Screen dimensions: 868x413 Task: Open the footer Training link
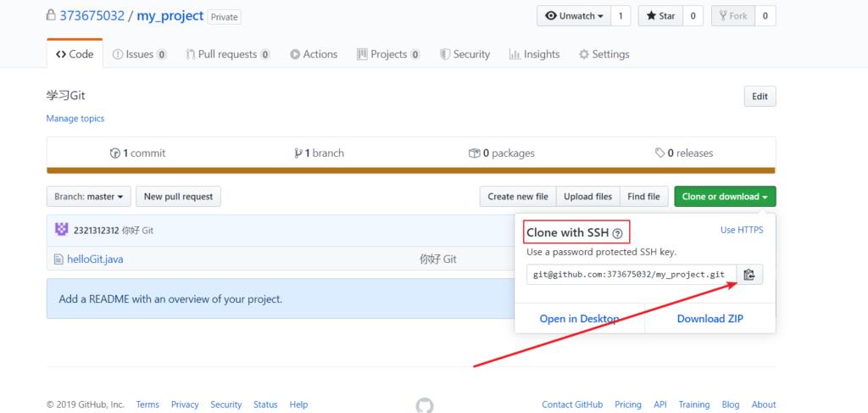(x=694, y=405)
